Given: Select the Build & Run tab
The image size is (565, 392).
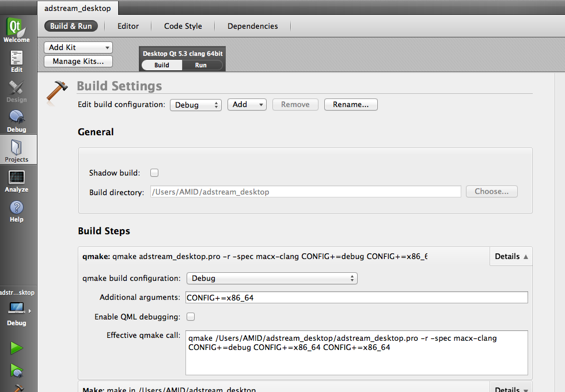Looking at the screenshot, I should click(71, 26).
